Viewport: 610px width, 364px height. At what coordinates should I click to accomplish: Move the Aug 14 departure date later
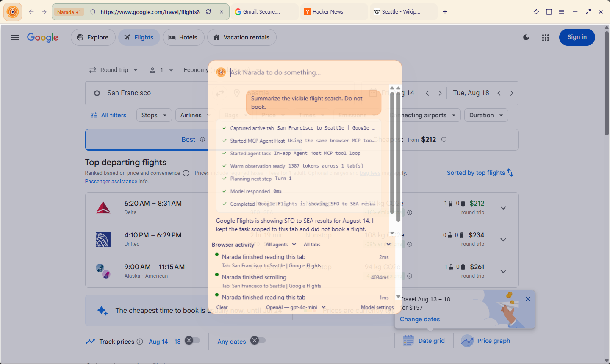click(440, 93)
